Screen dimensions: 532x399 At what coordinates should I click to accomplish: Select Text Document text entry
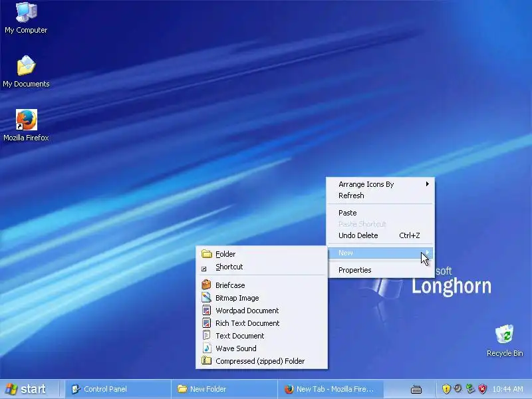coord(240,336)
